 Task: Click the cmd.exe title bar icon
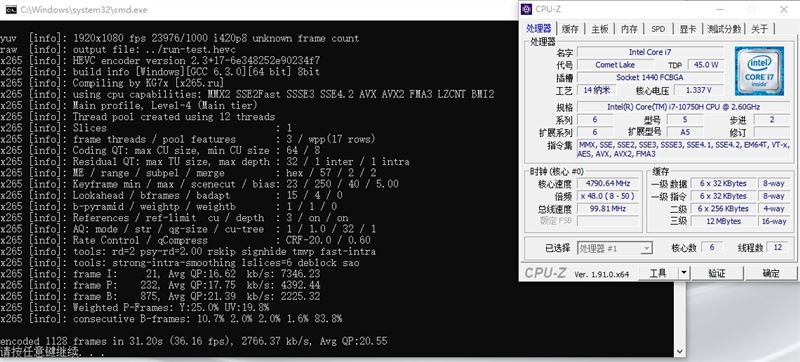click(x=11, y=9)
